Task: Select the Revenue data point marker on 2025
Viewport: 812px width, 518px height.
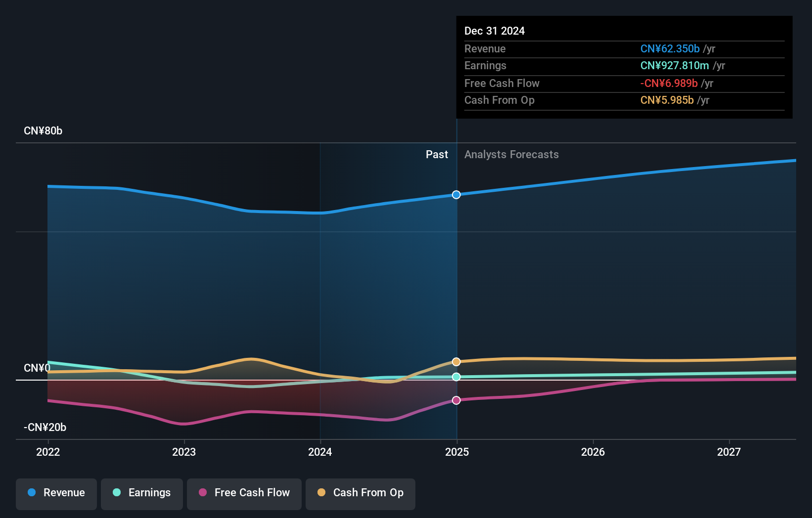Action: 455,194
